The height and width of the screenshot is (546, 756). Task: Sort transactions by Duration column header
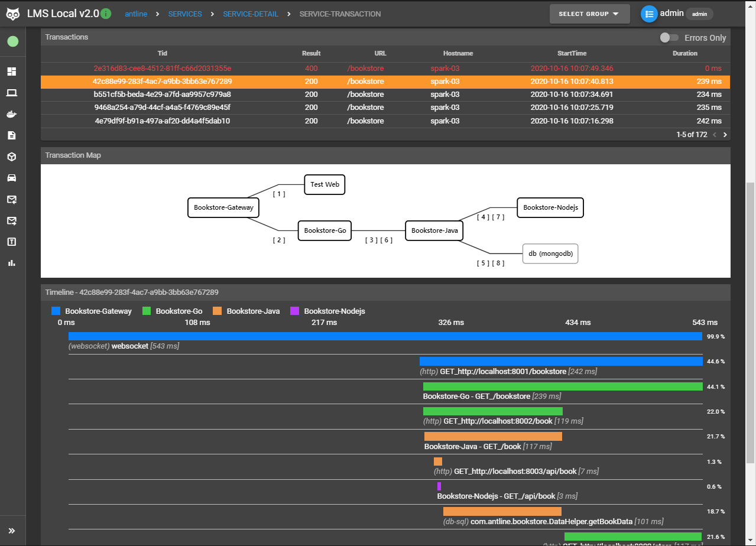tap(685, 53)
